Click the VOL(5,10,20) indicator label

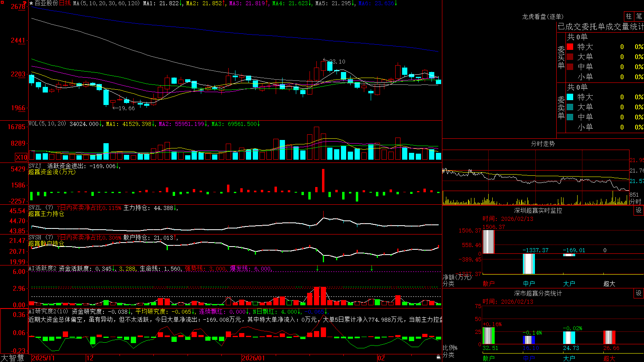click(x=47, y=124)
